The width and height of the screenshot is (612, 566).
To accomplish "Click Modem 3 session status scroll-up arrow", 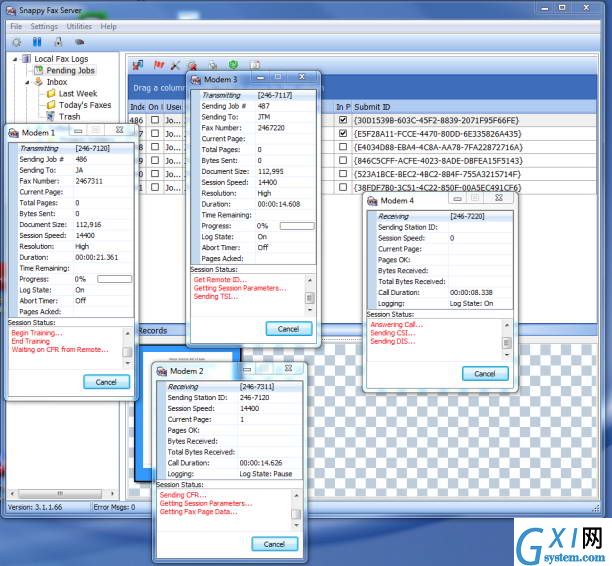I will [310, 280].
